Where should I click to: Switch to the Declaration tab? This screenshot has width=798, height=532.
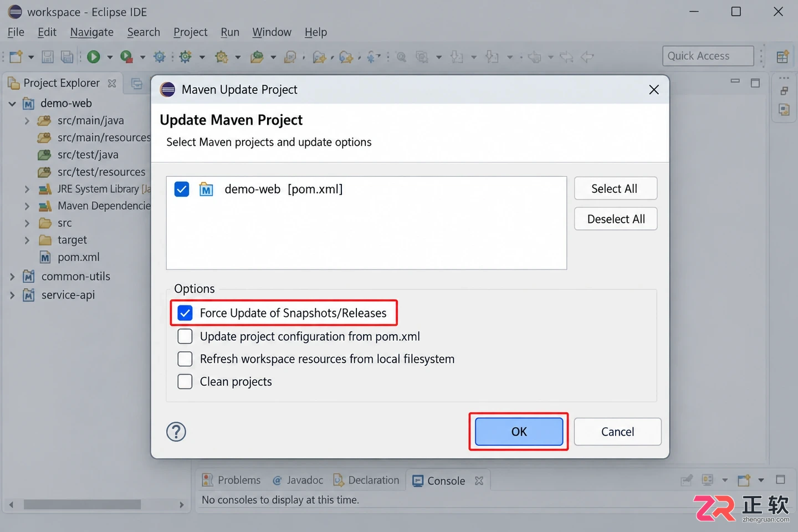click(366, 480)
